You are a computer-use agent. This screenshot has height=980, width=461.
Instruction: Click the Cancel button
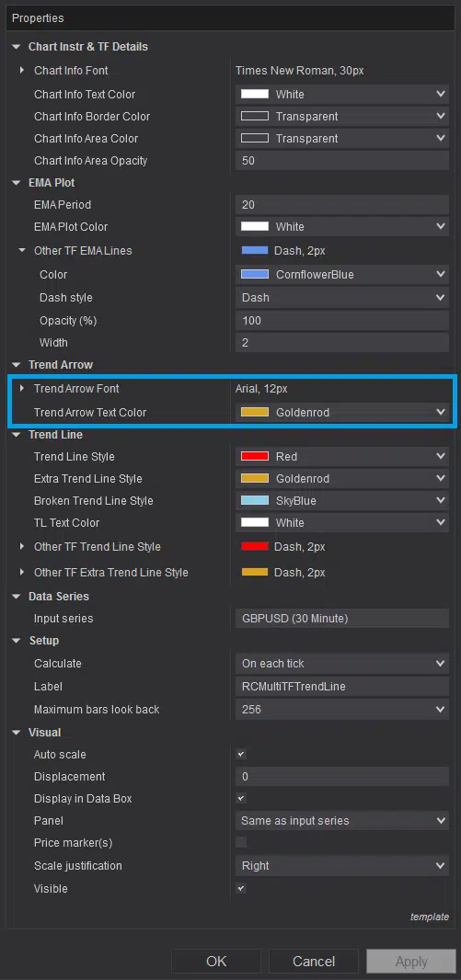tap(314, 962)
